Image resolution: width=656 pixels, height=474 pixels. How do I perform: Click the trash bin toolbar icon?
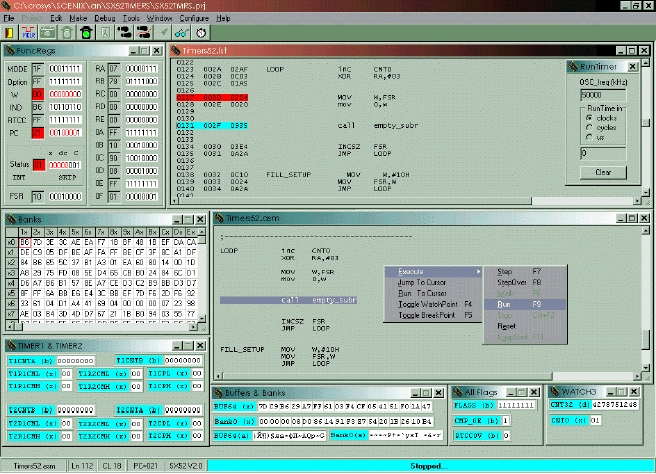pos(67,32)
